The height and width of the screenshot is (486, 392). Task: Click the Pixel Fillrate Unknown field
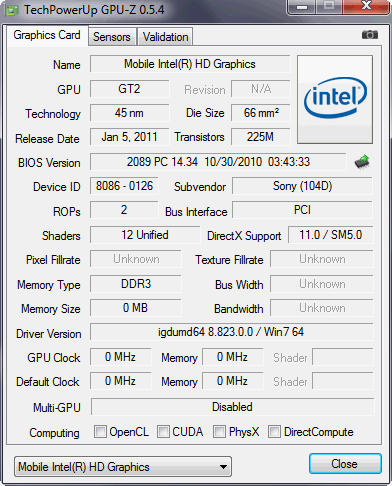pyautogui.click(x=136, y=259)
